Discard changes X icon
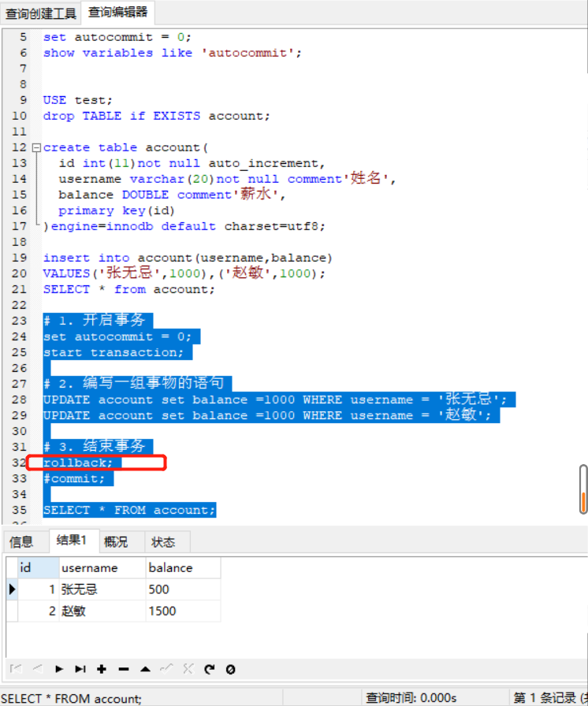This screenshot has height=706, width=588. (188, 669)
